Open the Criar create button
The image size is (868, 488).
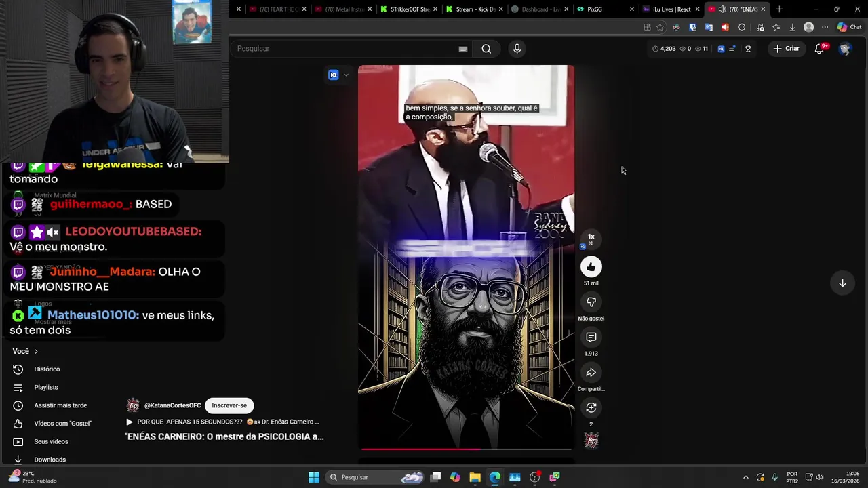point(787,49)
